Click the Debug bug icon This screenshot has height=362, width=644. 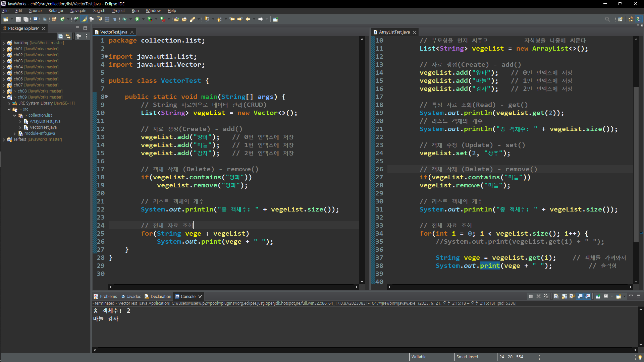pos(125,19)
